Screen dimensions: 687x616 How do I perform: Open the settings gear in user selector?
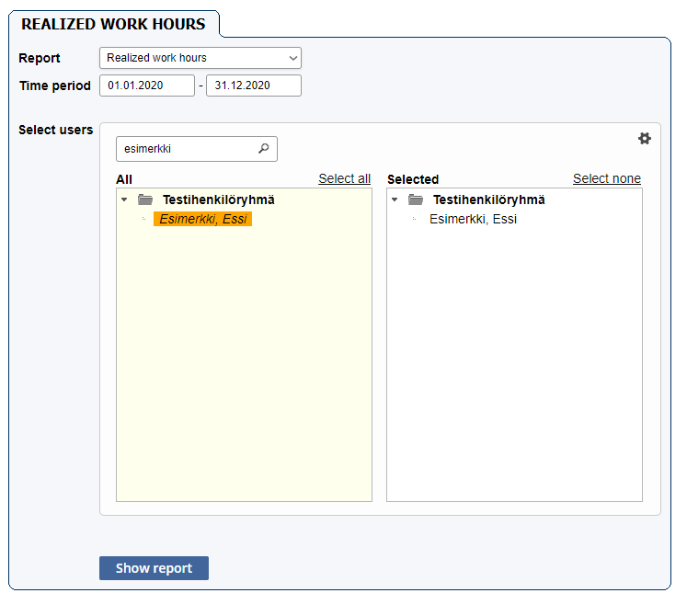pos(645,138)
